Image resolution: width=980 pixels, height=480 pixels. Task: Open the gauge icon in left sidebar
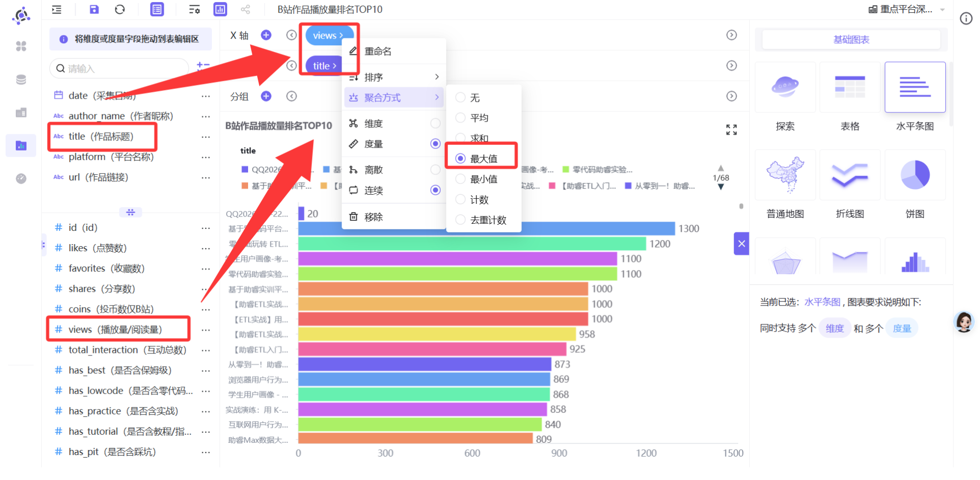click(x=21, y=178)
